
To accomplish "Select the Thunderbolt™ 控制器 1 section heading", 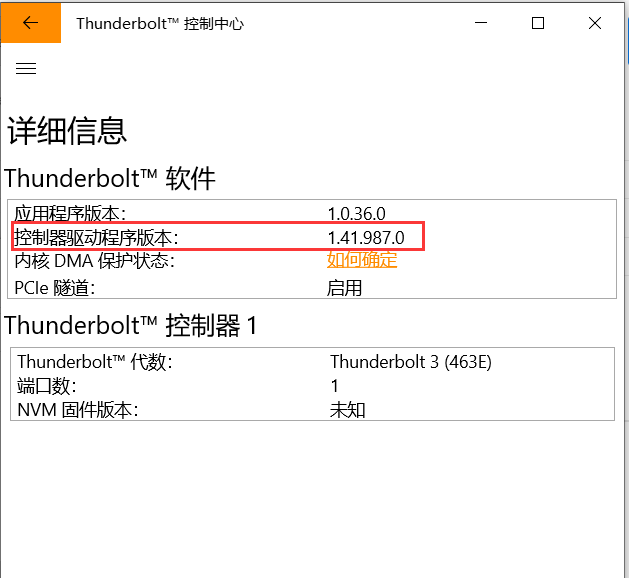I will click(x=130, y=325).
